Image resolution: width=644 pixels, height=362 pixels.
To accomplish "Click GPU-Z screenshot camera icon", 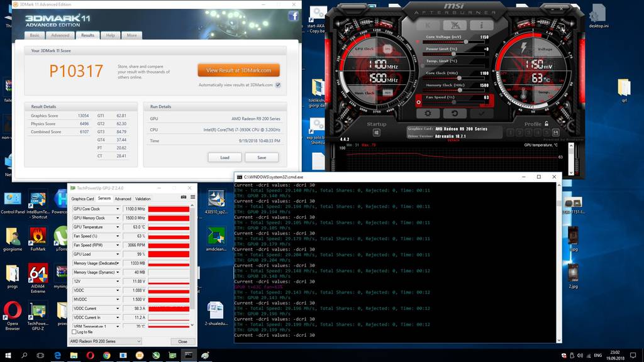I will pyautogui.click(x=184, y=197).
